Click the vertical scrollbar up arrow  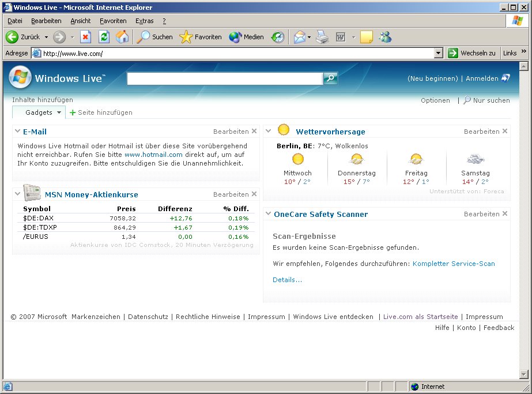[x=524, y=66]
